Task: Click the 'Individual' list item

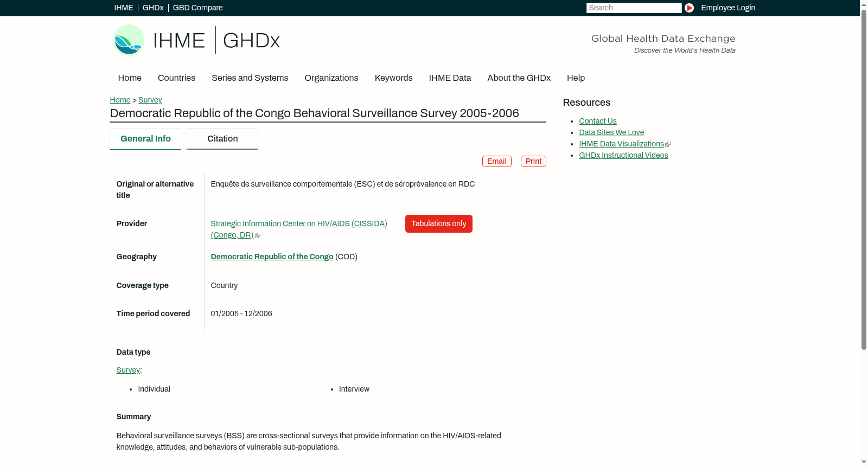Action: tap(154, 389)
